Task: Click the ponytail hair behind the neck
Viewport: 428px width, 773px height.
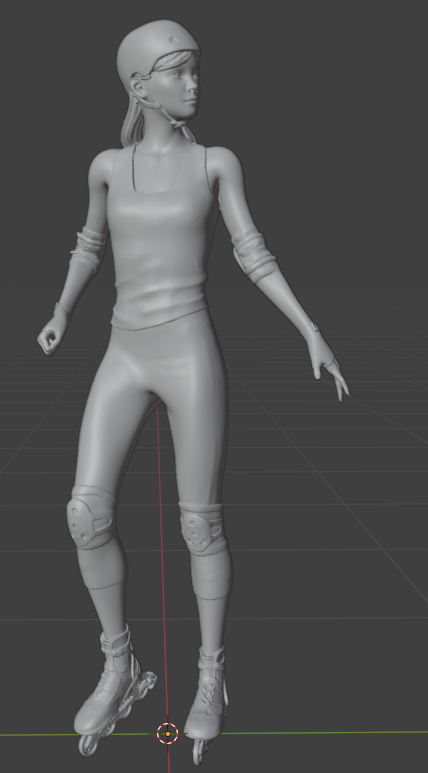Action: click(132, 123)
